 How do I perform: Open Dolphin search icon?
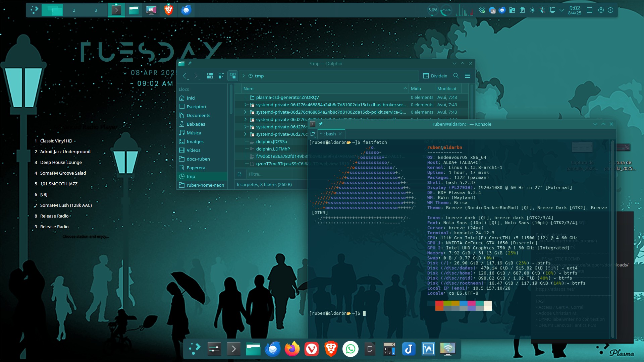(x=456, y=76)
